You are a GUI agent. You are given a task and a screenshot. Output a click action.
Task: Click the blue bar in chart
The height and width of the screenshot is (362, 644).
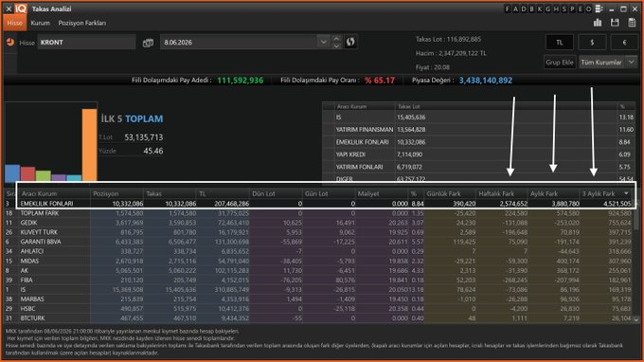coord(12,173)
